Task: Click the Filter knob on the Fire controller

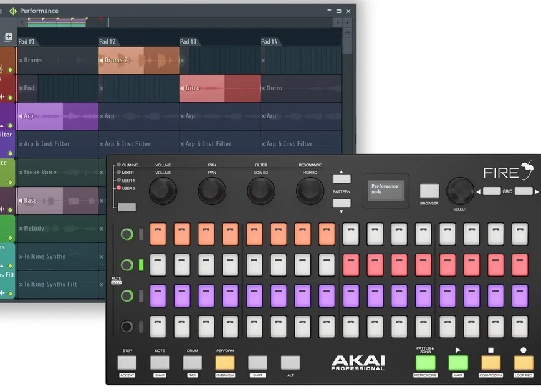Action: [x=261, y=191]
